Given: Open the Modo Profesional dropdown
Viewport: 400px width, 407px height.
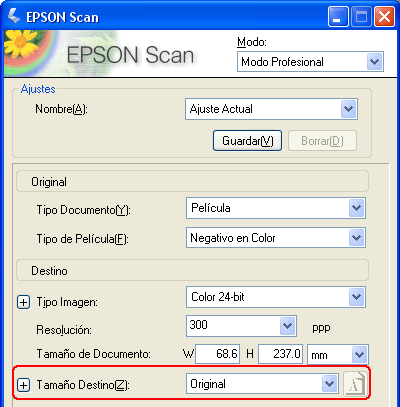Looking at the screenshot, I should [x=310, y=62].
